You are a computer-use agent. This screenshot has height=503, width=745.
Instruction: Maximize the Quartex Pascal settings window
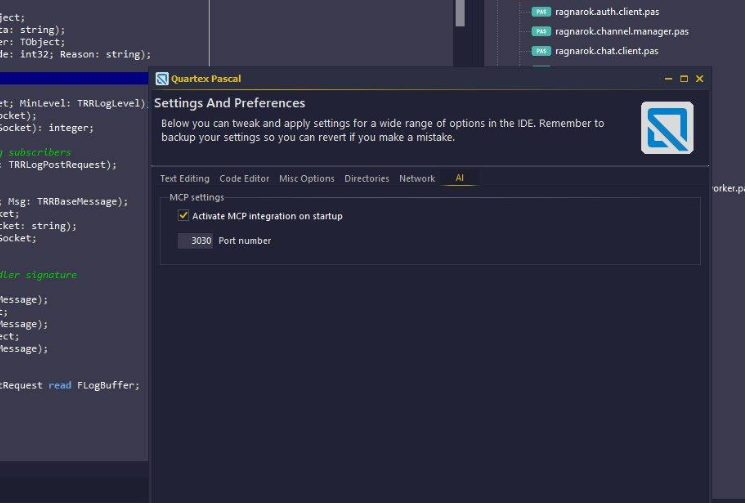[x=684, y=79]
